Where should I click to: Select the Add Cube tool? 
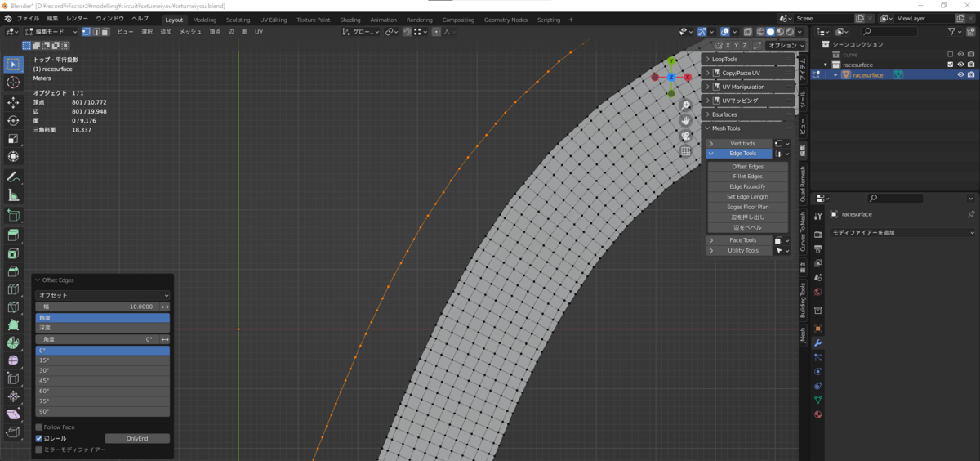pos(14,215)
